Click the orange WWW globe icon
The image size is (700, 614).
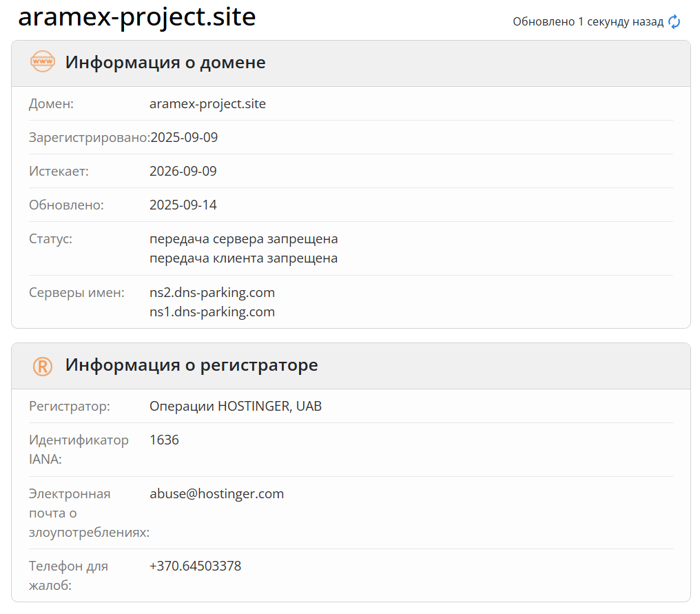coord(43,62)
